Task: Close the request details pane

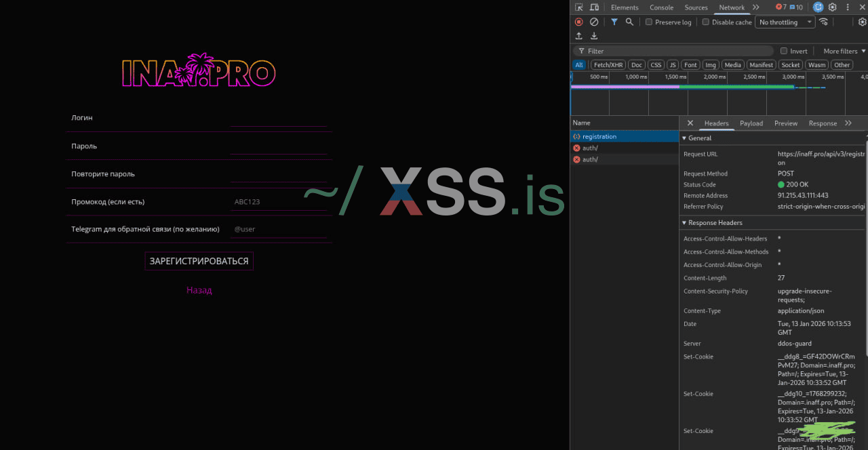Action: click(690, 123)
